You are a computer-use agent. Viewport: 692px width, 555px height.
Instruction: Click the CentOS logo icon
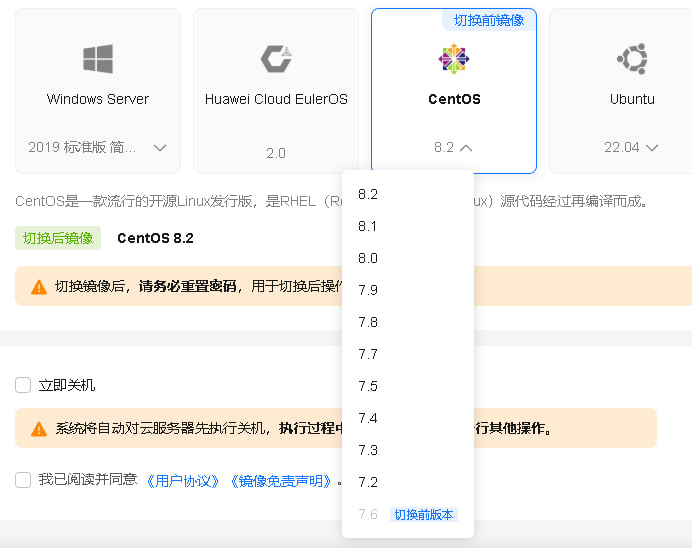pyautogui.click(x=454, y=58)
